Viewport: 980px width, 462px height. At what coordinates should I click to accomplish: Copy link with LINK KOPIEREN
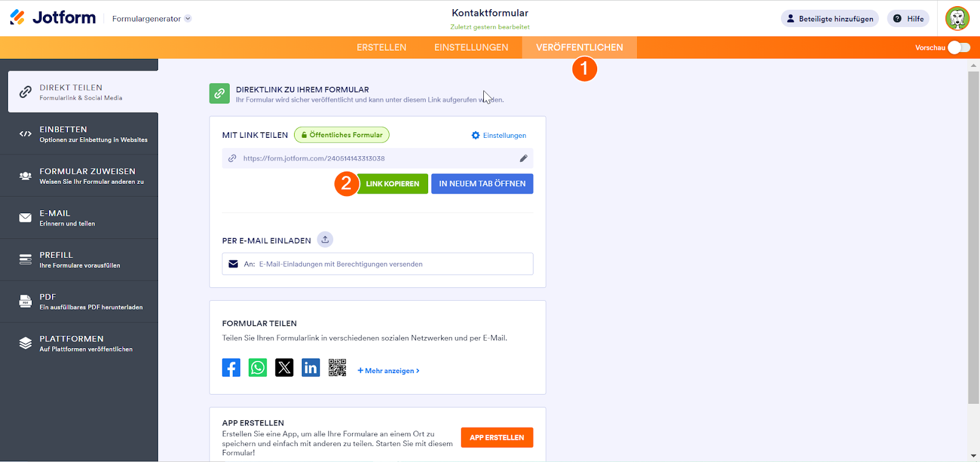393,184
